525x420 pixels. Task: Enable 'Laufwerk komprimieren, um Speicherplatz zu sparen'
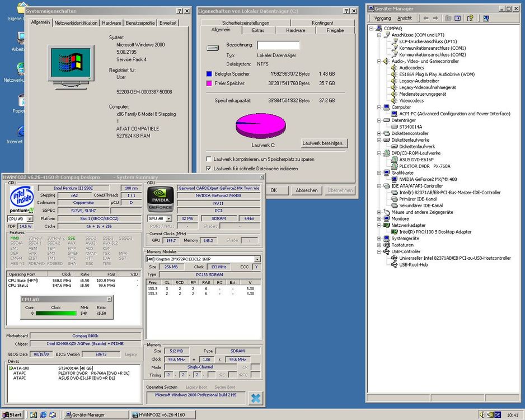click(209, 158)
